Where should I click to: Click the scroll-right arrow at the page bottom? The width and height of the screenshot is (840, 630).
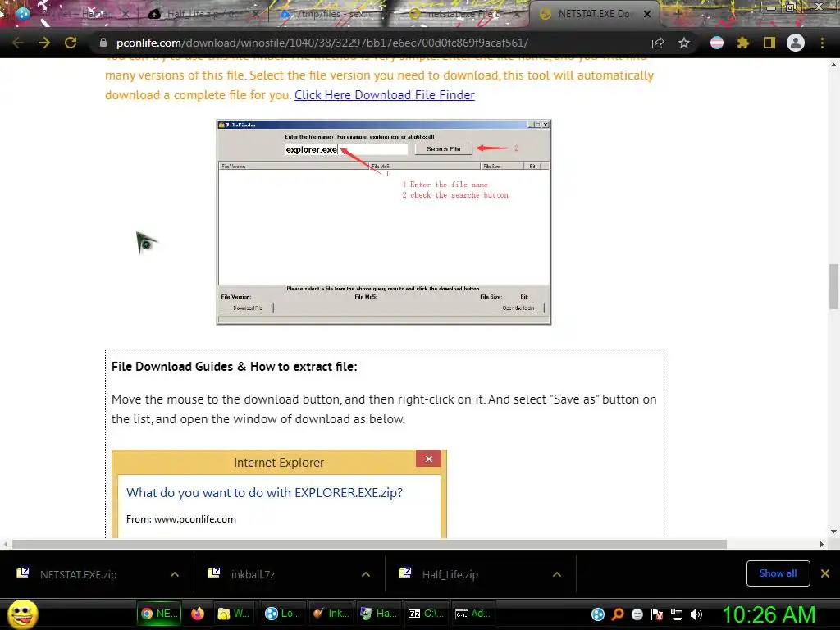pyautogui.click(x=822, y=545)
